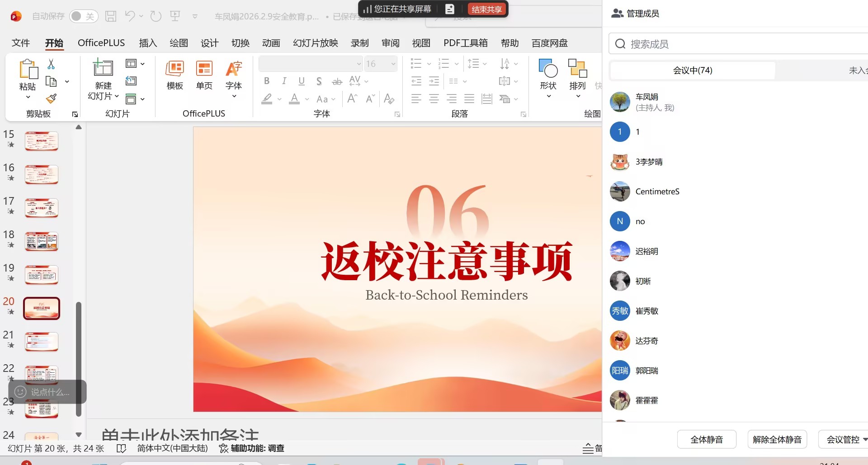The height and width of the screenshot is (465, 868).
Task: Open the font size dropdown
Action: (393, 64)
